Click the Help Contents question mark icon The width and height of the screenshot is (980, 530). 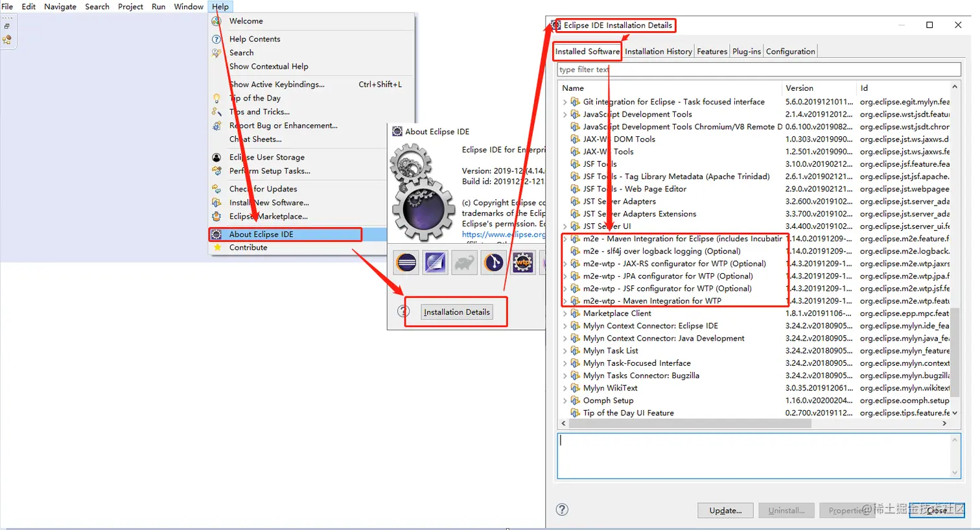point(216,39)
